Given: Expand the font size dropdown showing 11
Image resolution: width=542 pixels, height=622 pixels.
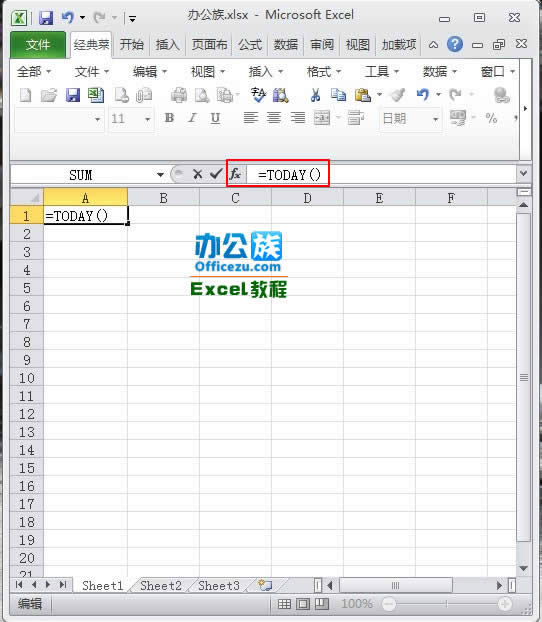Looking at the screenshot, I should pyautogui.click(x=147, y=119).
